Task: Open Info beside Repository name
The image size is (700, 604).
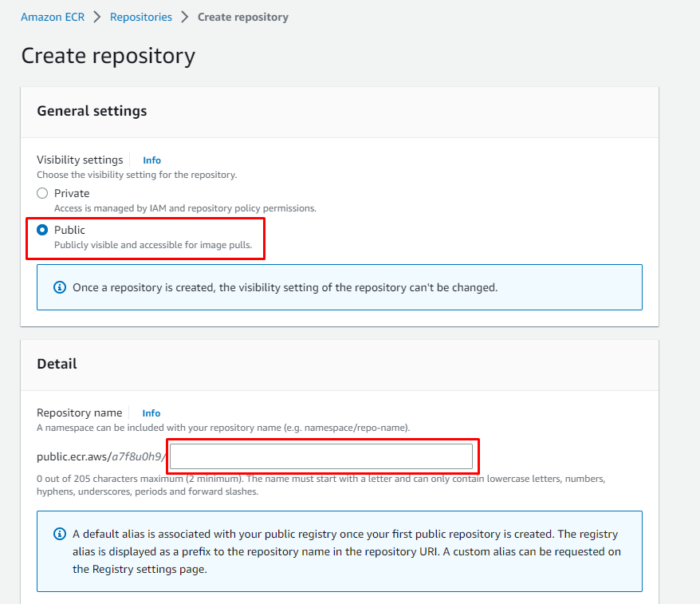Action: (x=151, y=413)
